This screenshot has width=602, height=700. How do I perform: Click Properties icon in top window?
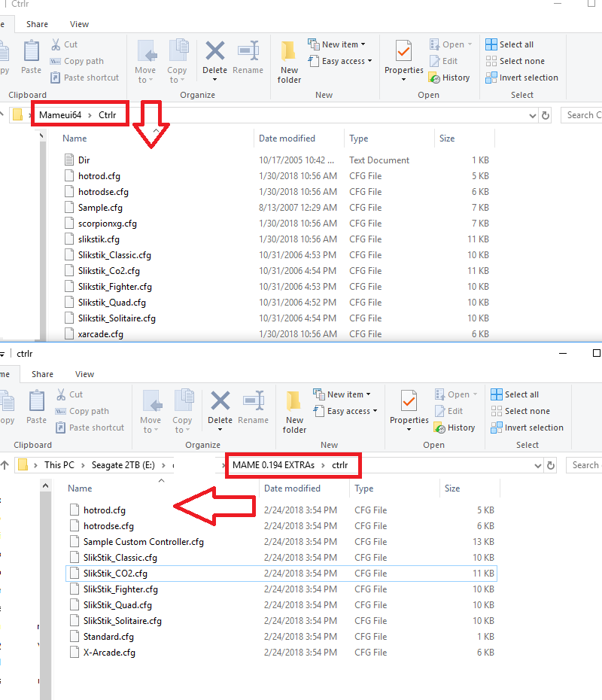coord(403,51)
